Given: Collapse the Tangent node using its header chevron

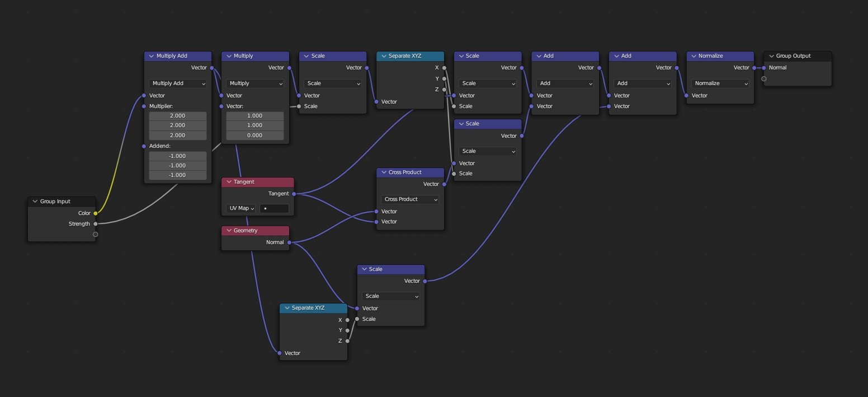Looking at the screenshot, I should 228,182.
